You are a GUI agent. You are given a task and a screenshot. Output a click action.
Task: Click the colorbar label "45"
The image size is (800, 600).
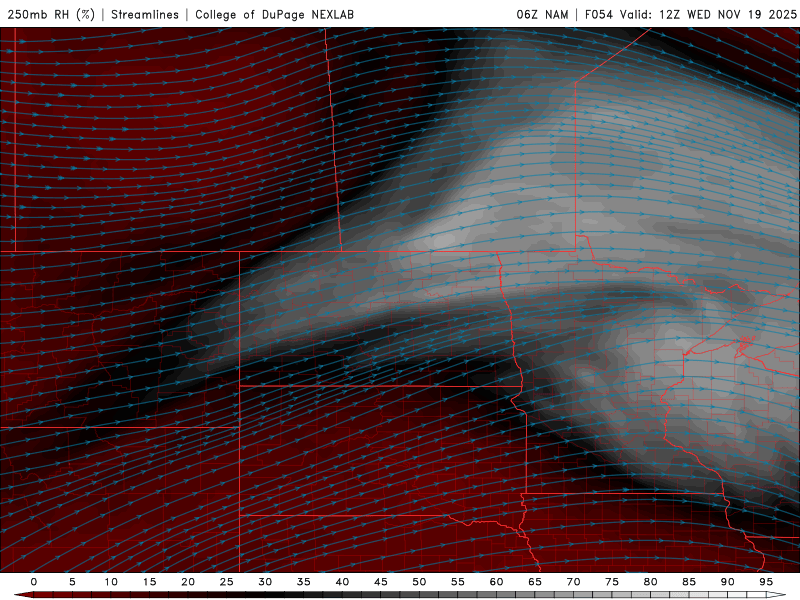point(381,582)
